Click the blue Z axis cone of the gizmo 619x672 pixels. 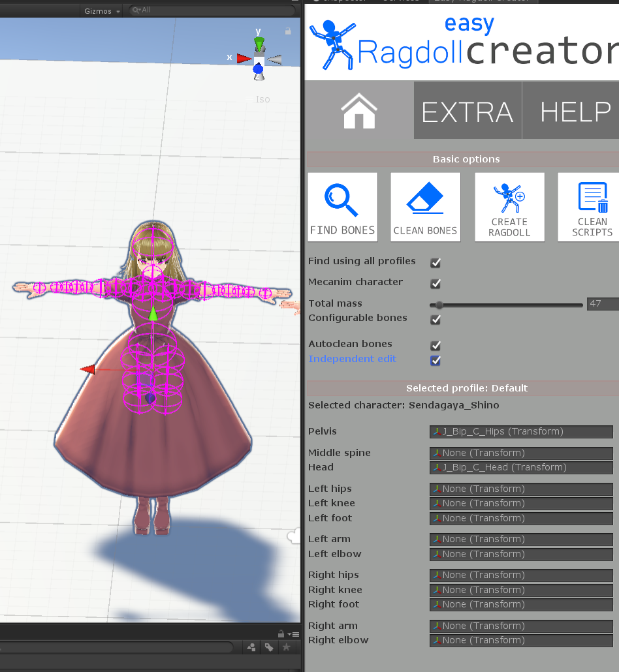258,69
